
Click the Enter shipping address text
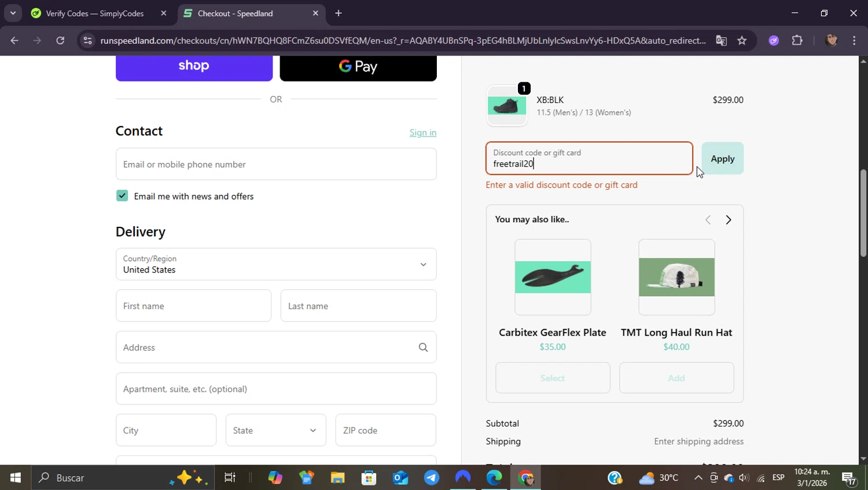(x=698, y=441)
